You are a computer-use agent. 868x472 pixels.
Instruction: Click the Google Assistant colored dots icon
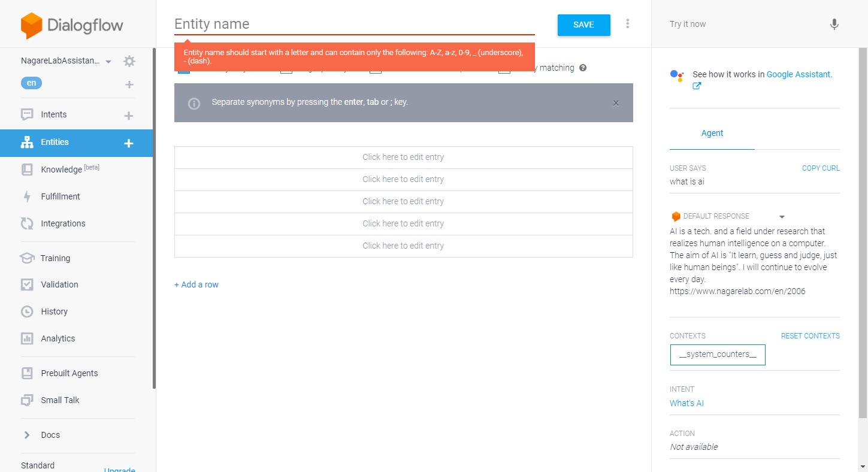pos(677,75)
